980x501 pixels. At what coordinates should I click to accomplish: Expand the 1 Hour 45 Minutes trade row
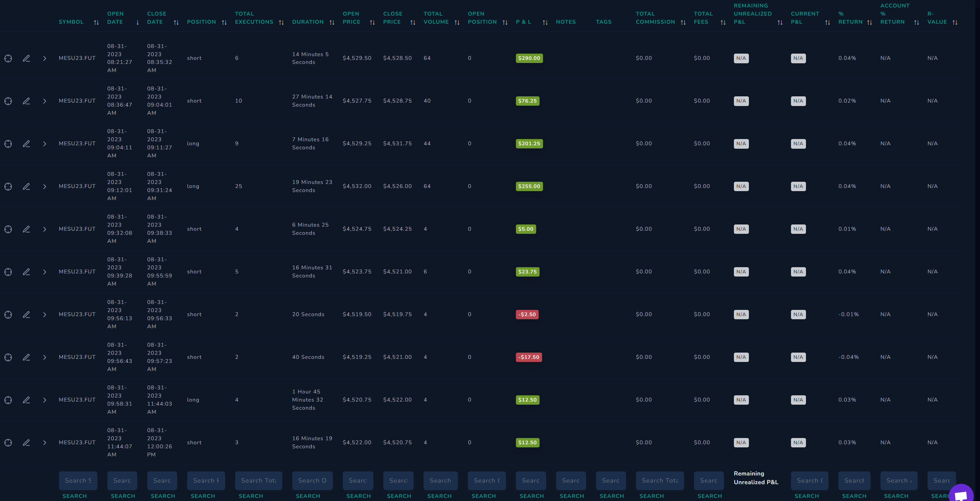pyautogui.click(x=45, y=400)
